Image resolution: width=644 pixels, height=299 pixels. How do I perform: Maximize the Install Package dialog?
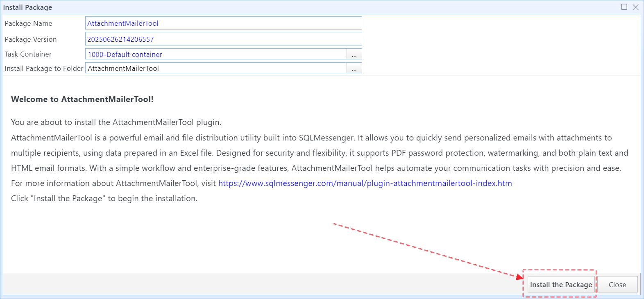point(624,7)
